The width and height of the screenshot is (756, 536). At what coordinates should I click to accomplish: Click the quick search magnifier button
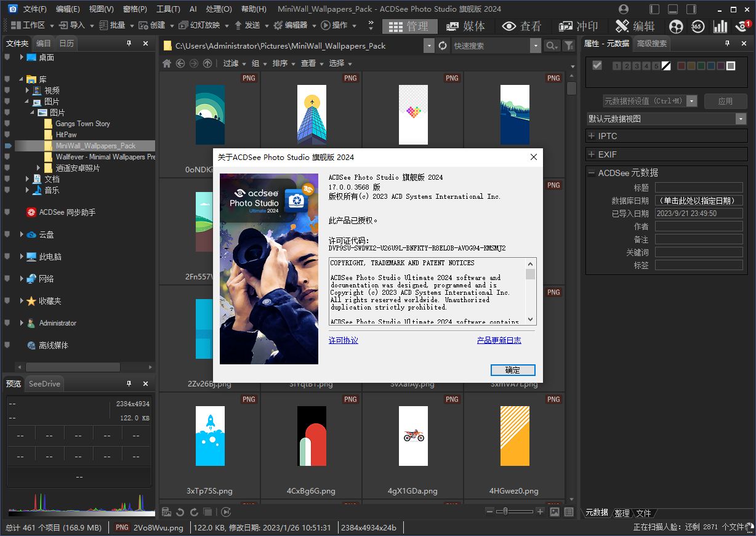pyautogui.click(x=552, y=46)
